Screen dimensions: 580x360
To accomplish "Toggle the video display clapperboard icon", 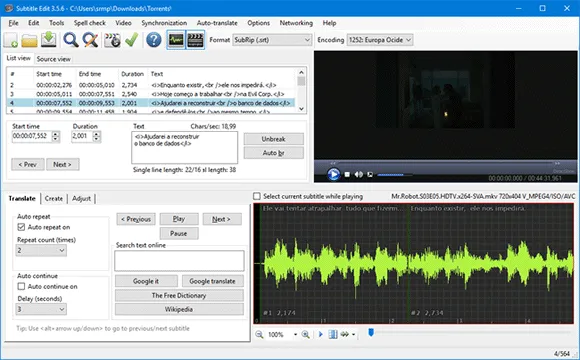I will pos(195,40).
